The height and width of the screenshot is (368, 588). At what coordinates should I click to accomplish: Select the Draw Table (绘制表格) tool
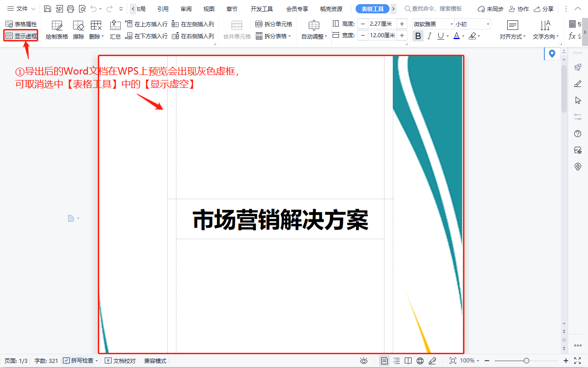pos(57,30)
